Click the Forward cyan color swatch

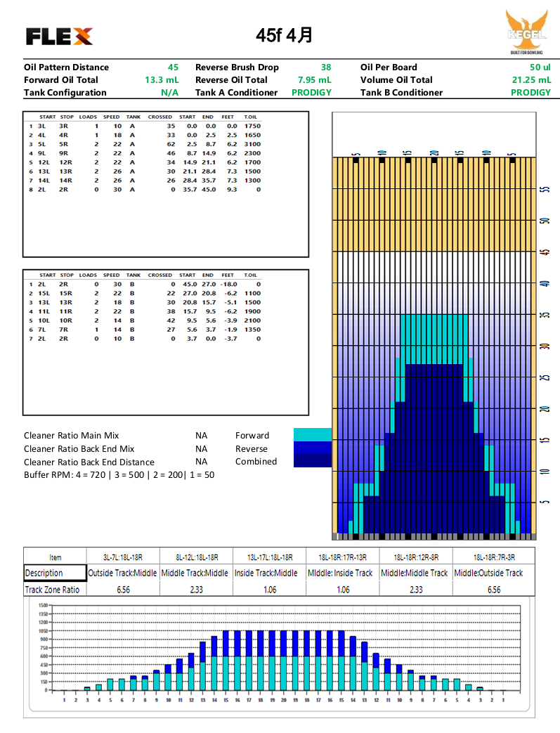pyautogui.click(x=312, y=435)
